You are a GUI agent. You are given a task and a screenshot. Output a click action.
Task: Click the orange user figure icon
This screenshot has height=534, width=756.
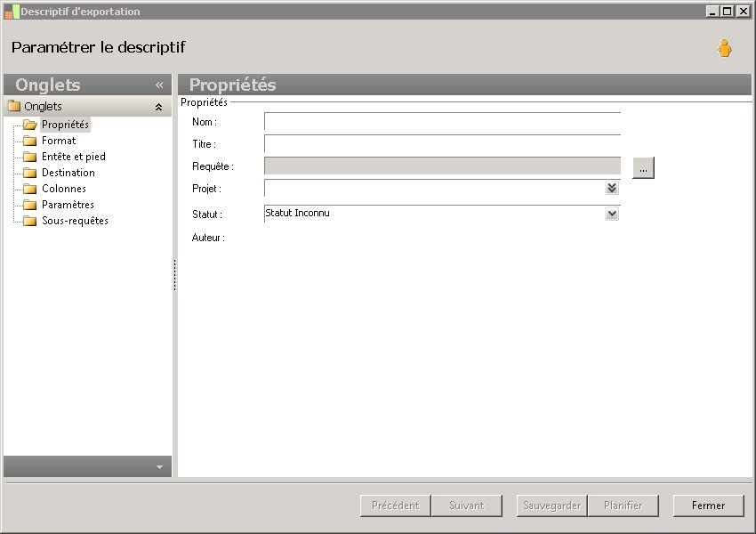(x=724, y=48)
